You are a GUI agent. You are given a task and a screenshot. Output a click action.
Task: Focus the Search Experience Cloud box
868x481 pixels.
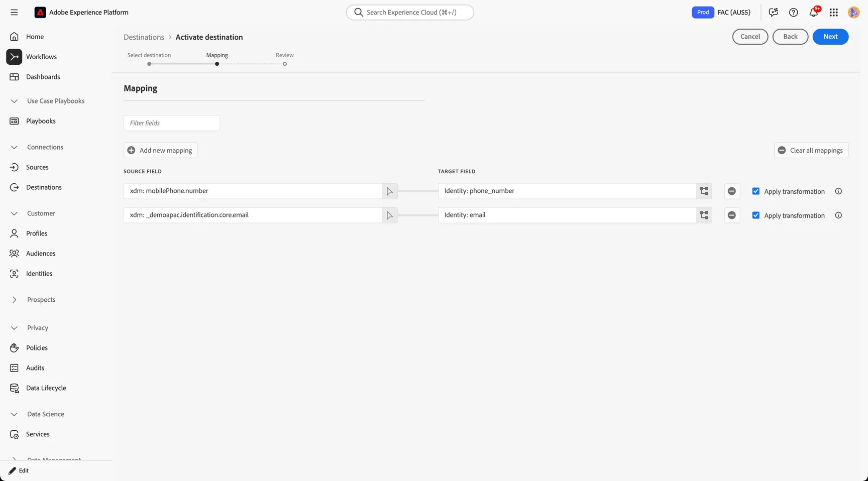(410, 12)
